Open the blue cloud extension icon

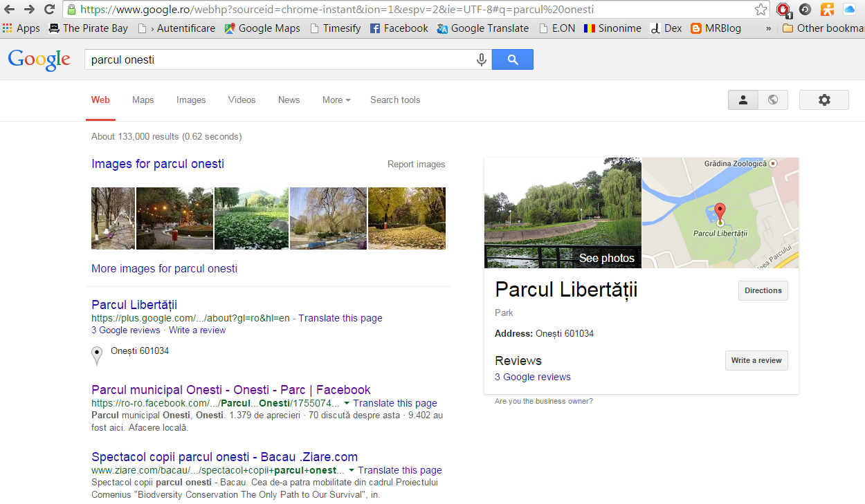(849, 10)
